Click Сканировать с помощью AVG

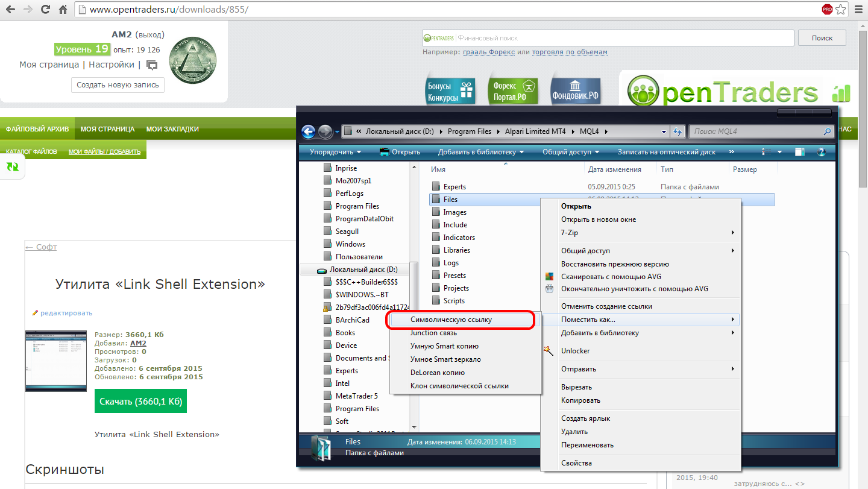(641, 277)
